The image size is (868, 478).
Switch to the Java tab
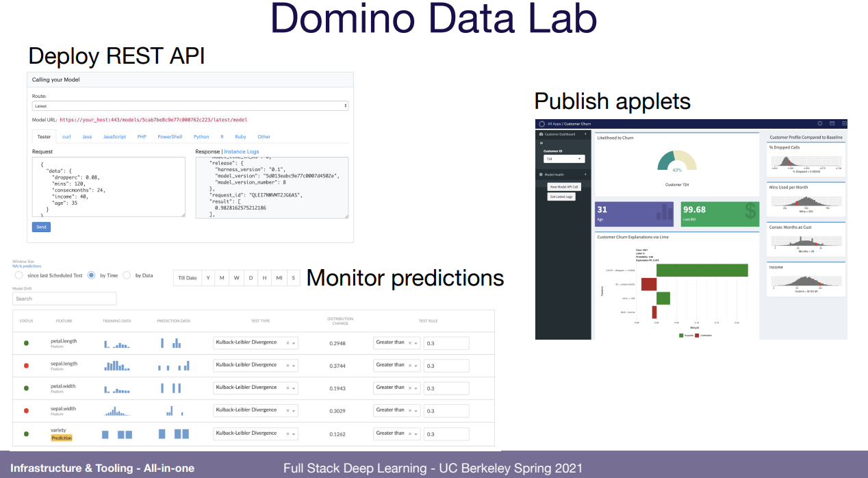click(x=87, y=137)
